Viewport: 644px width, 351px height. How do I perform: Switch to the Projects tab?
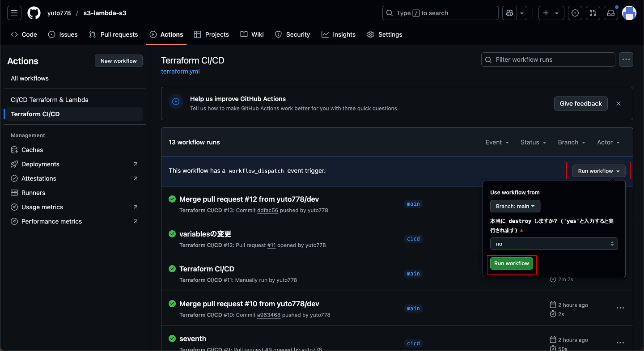click(x=211, y=34)
